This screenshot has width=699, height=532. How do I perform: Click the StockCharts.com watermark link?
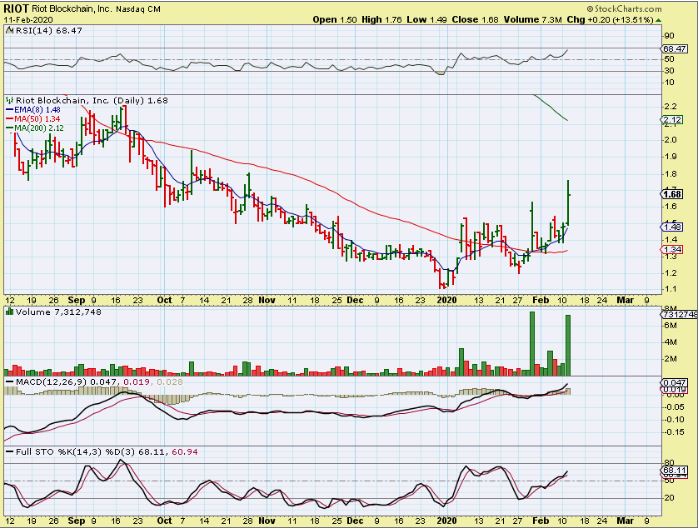click(x=624, y=8)
